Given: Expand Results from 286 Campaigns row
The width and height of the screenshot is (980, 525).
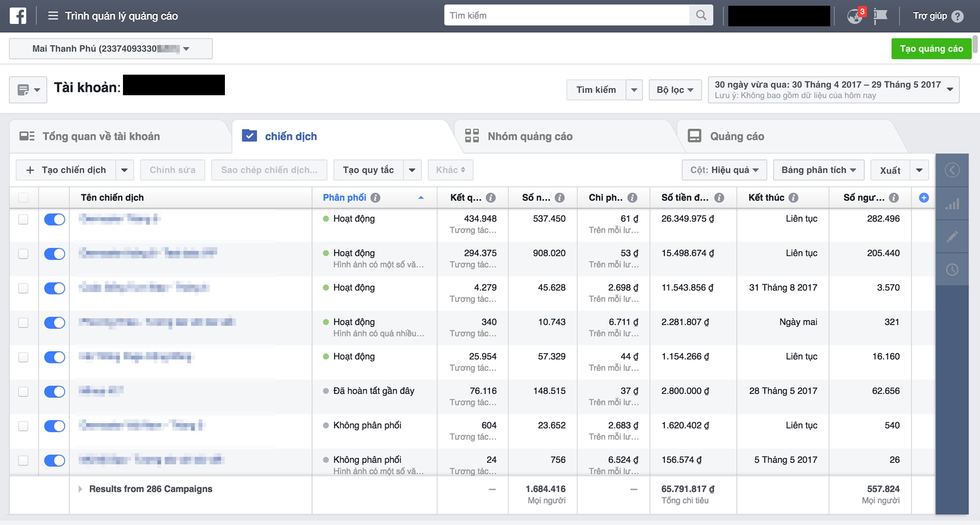Looking at the screenshot, I should point(80,489).
